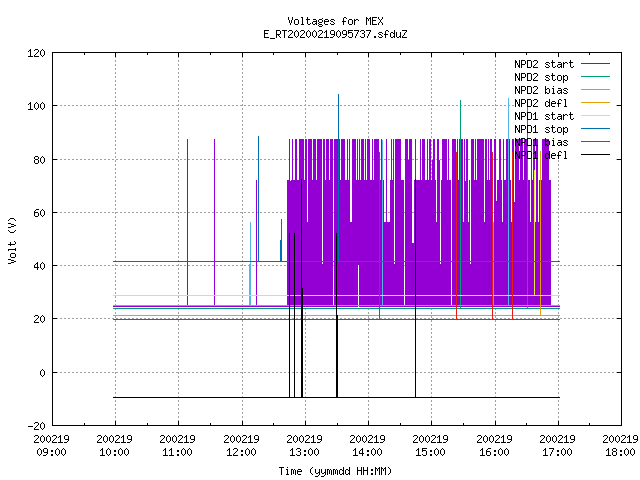640x480 pixels.
Task: Click the 'NPD2 bias' legend label
Action: (541, 90)
